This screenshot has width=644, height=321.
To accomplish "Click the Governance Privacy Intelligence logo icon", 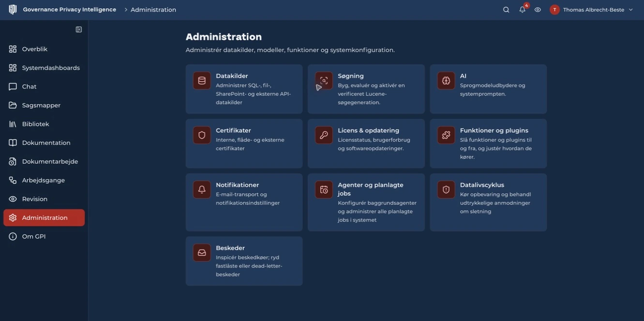I will [13, 10].
